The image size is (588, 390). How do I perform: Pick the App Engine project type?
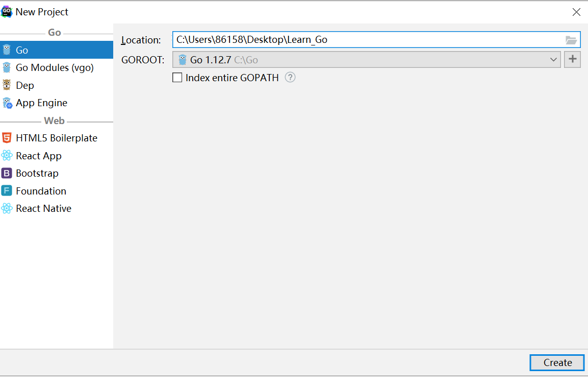point(56,103)
